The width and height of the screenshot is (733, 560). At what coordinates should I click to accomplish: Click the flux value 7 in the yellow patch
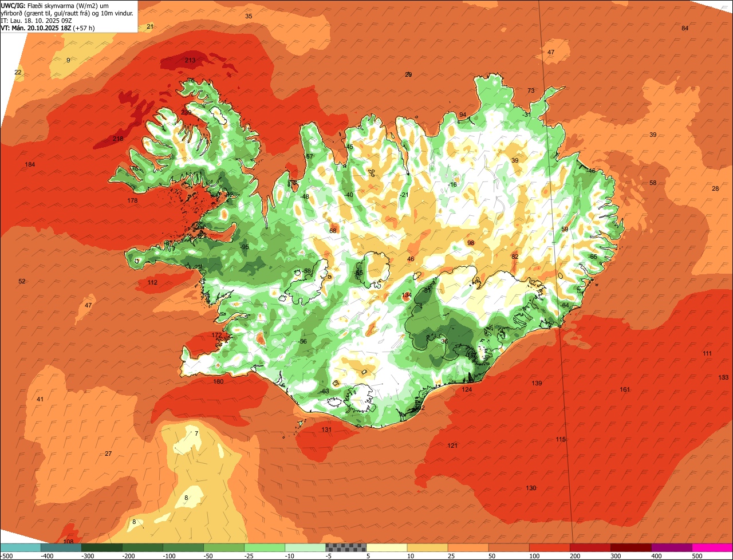[196, 433]
